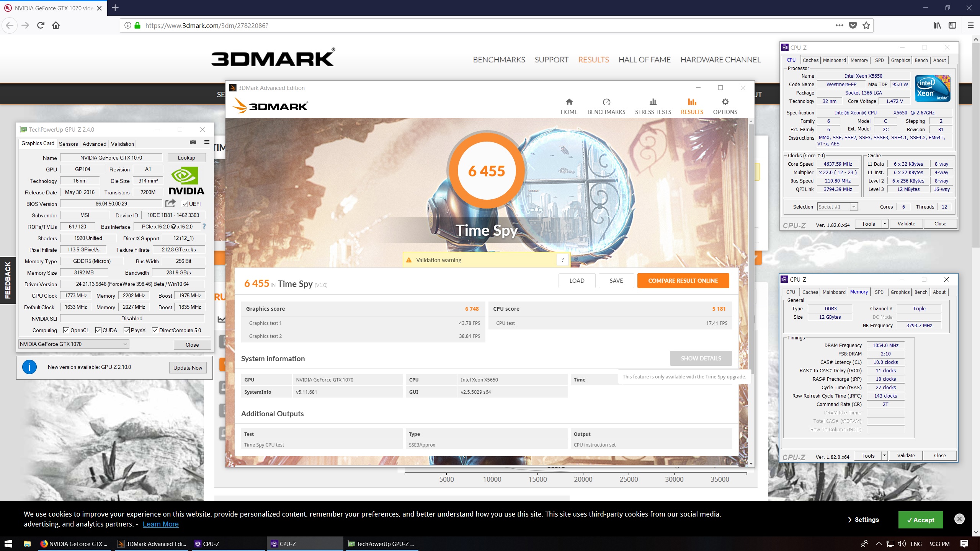Show hidden system tray icons chevron
This screenshot has width=980, height=551.
click(879, 544)
